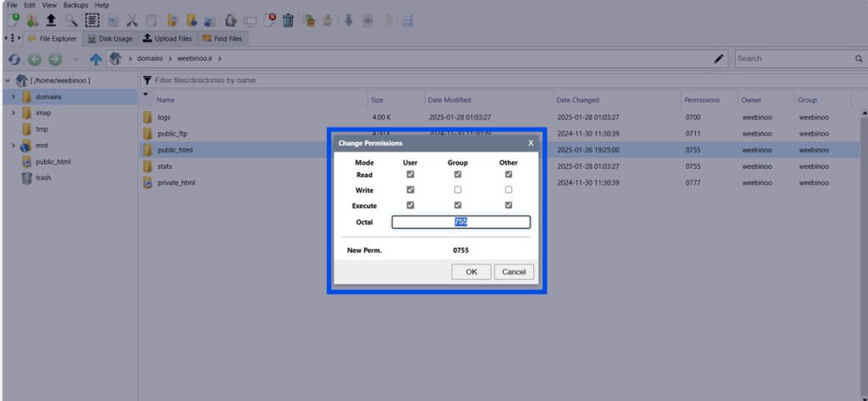This screenshot has height=401, width=868.
Task: Click the select all icon in toolbar
Action: pos(92,19)
